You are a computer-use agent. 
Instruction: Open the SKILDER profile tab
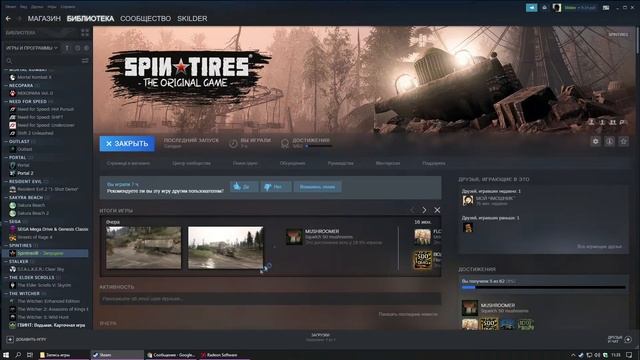tap(192, 19)
